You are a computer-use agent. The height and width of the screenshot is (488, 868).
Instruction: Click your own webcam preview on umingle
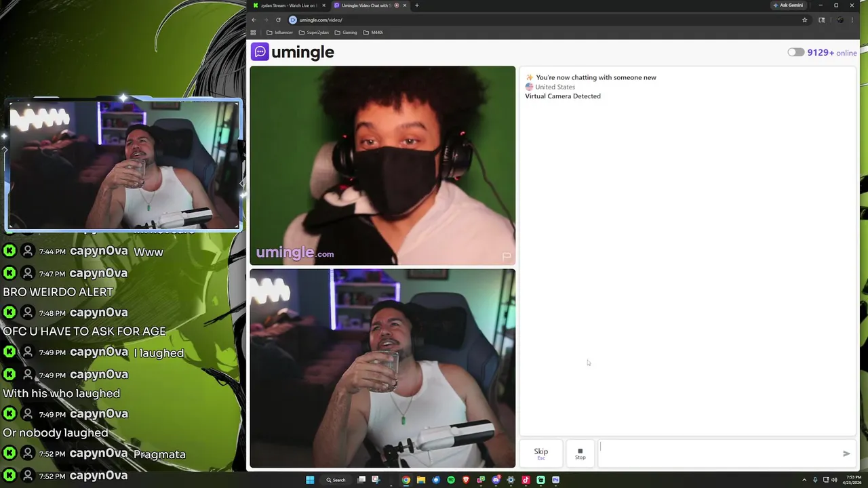point(382,369)
